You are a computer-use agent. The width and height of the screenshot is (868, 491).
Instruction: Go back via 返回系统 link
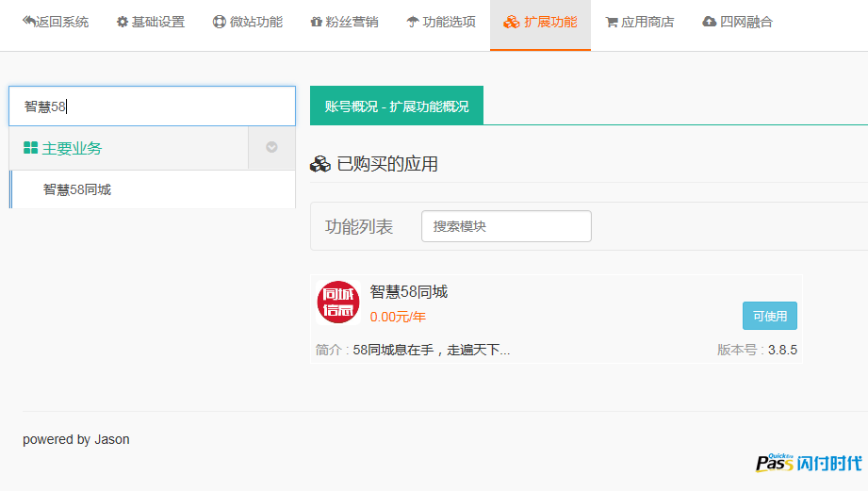pyautogui.click(x=56, y=22)
